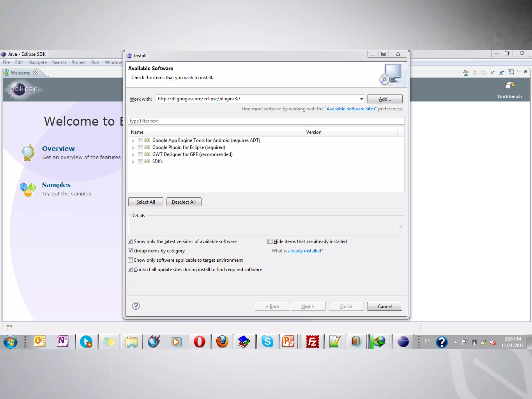The width and height of the screenshot is (532, 399).
Task: Click the Home icon in Welcome toolbar
Action: coord(465,73)
